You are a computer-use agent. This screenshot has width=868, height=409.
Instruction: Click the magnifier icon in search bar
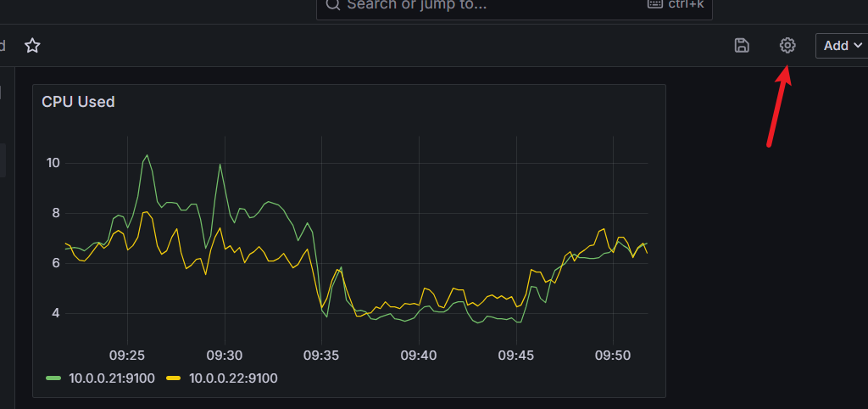333,4
